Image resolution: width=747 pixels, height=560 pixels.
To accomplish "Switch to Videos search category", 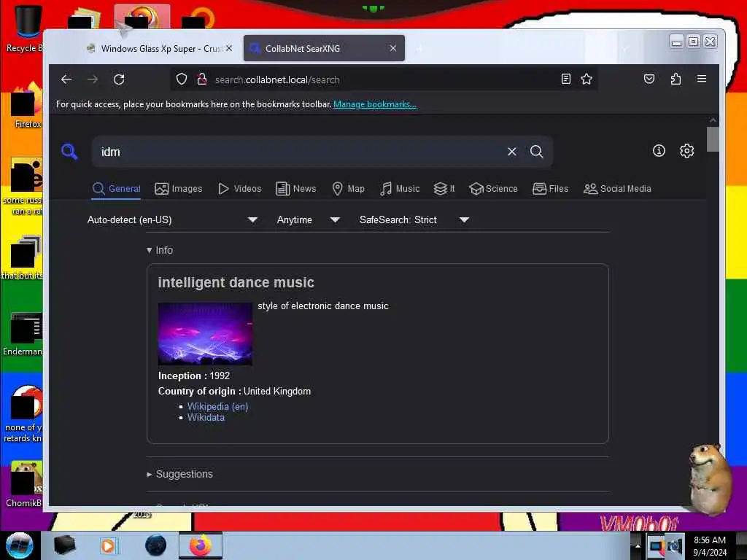I will (239, 189).
